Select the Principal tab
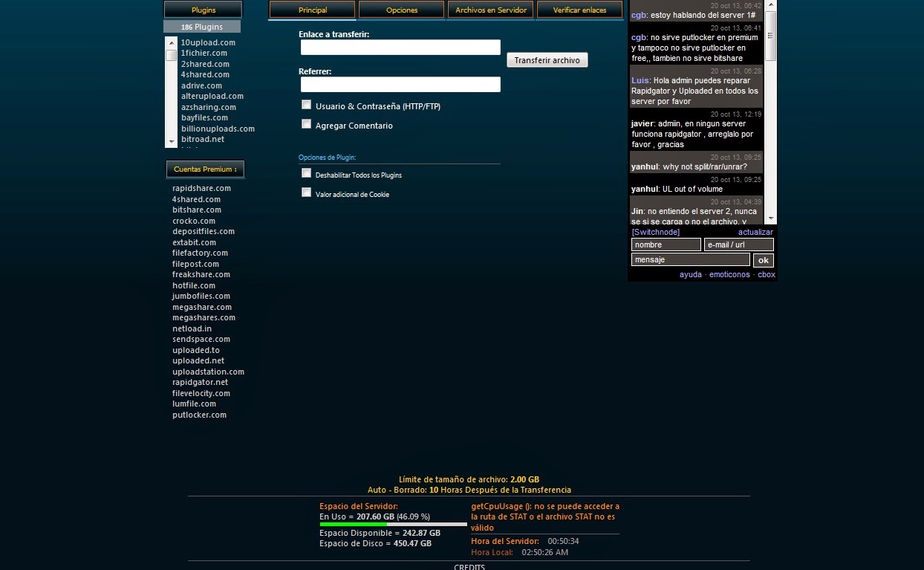Image resolution: width=924 pixels, height=570 pixels. 311,10
